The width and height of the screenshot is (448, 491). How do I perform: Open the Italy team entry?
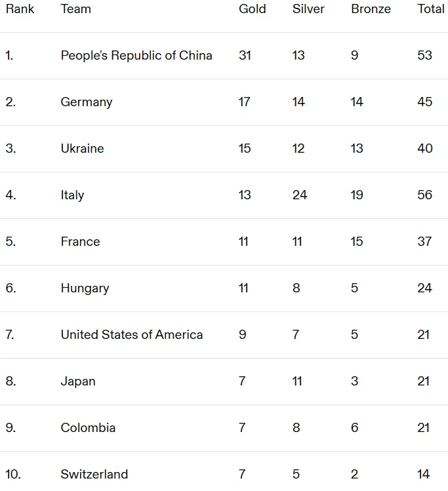tap(72, 195)
